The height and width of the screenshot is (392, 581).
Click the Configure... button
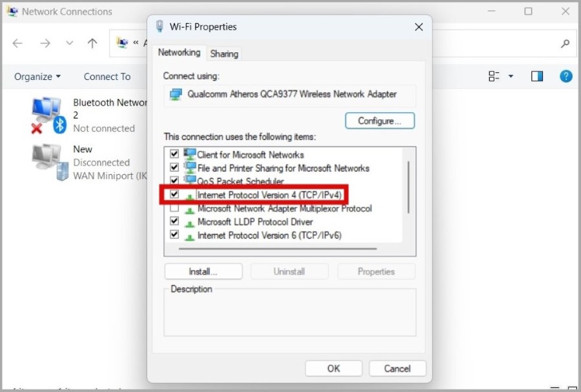pyautogui.click(x=380, y=121)
